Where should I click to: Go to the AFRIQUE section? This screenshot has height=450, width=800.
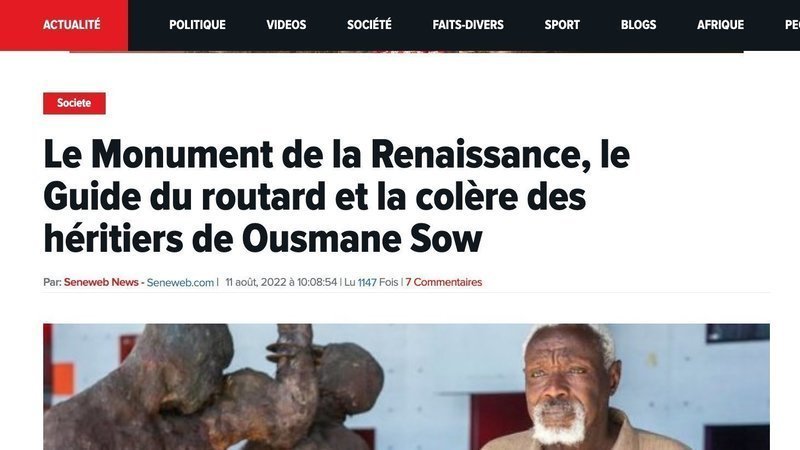(x=720, y=25)
